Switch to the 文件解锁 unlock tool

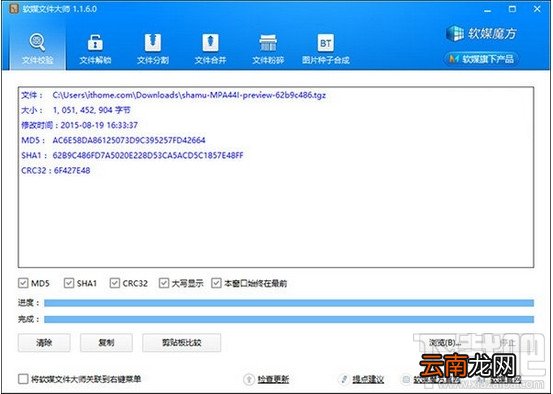coord(95,48)
